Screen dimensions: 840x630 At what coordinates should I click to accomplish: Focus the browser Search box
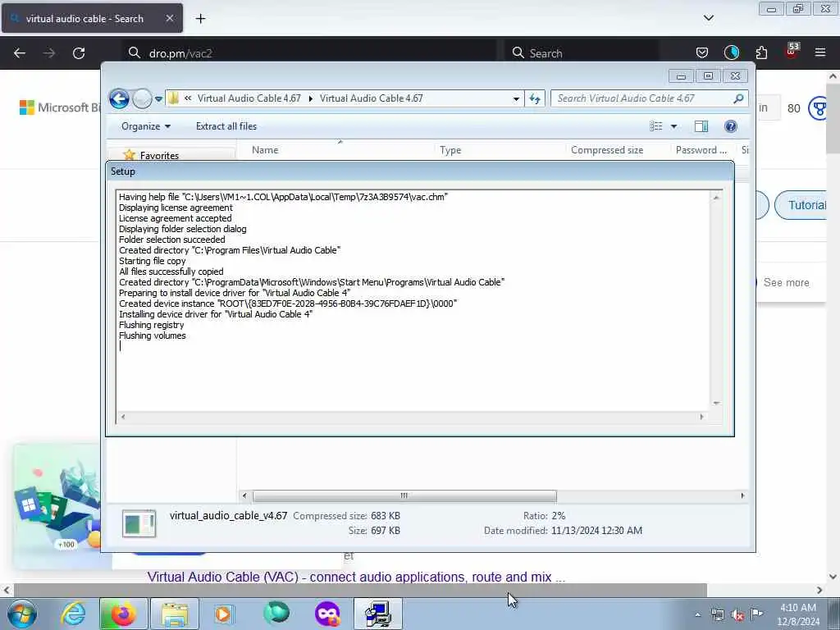coord(583,53)
